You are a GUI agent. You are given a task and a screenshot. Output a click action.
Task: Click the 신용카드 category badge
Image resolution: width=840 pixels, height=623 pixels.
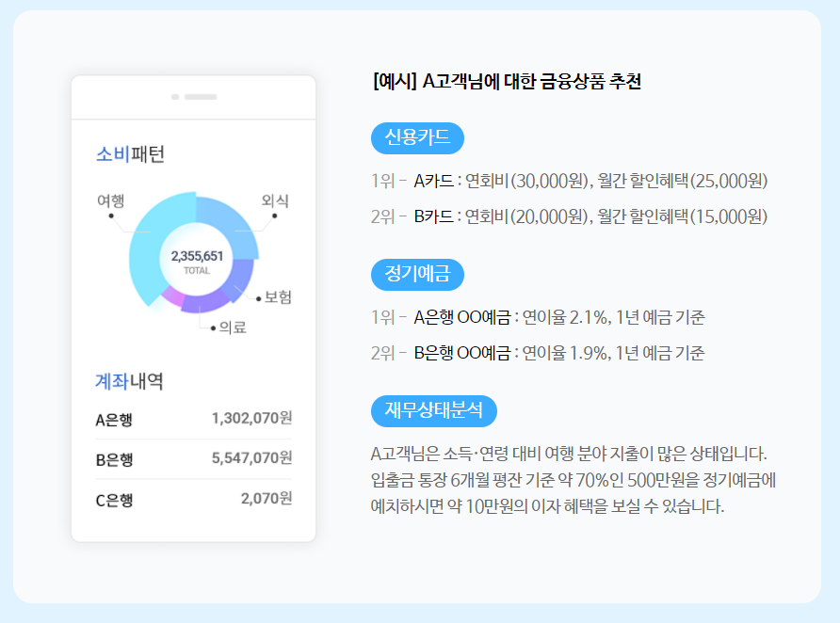417,138
